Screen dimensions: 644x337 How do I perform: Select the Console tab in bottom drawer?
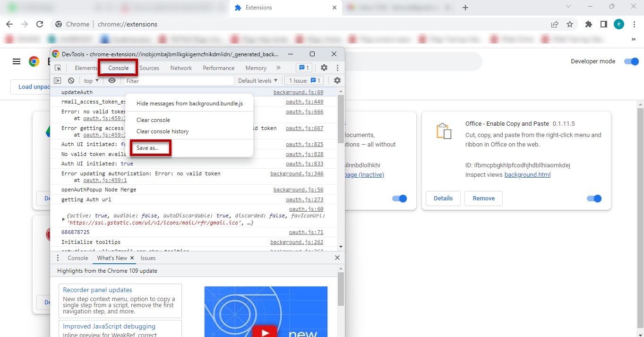pos(78,258)
